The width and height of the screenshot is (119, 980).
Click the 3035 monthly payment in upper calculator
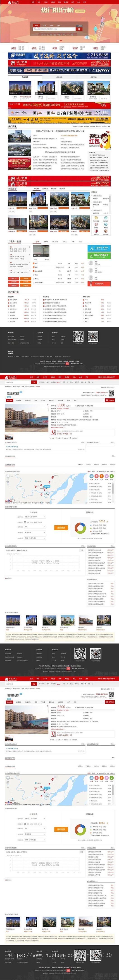[x=102, y=522]
